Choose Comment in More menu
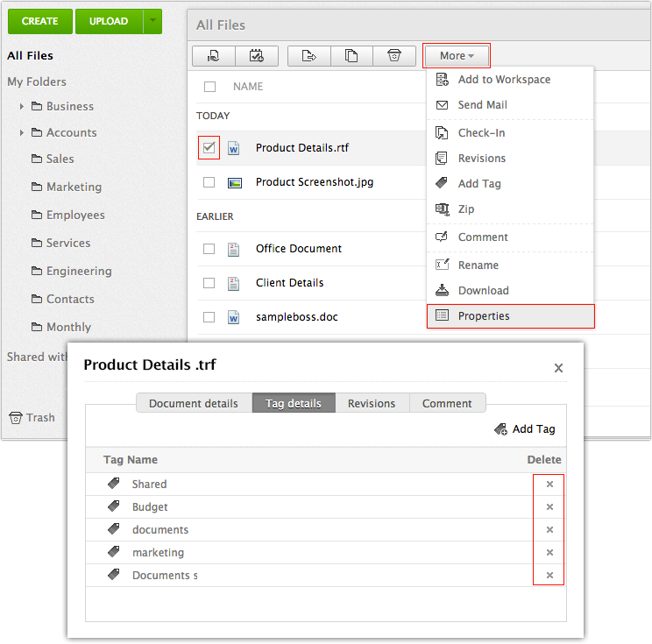This screenshot has width=652, height=644. tap(510, 237)
